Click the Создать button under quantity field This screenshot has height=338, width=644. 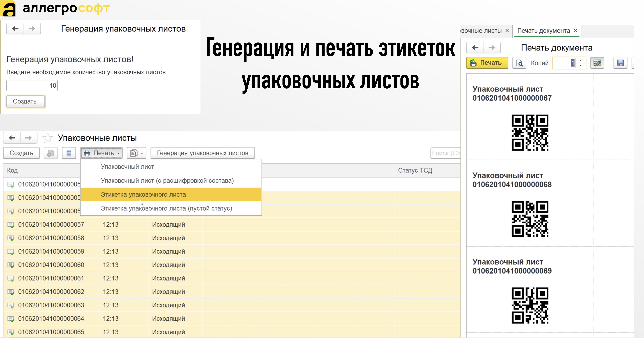pos(26,101)
